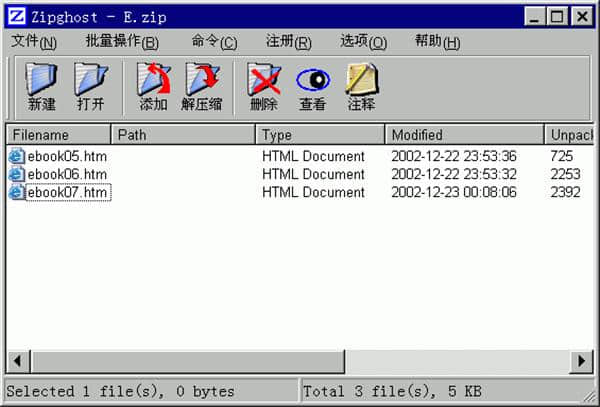Add files using the 添加 icon
Image resolution: width=600 pixels, height=407 pixels.
(x=154, y=79)
